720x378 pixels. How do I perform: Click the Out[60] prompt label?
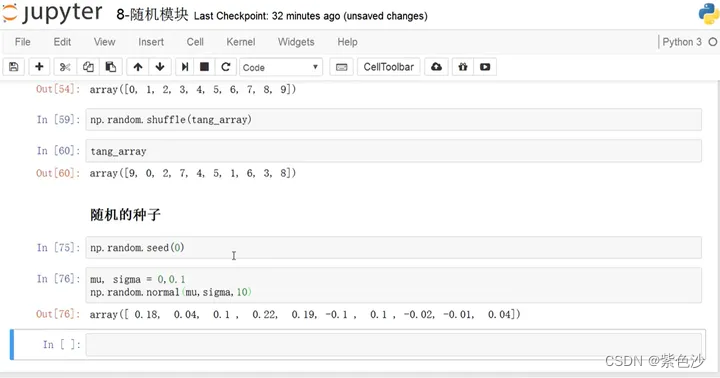[x=58, y=173]
